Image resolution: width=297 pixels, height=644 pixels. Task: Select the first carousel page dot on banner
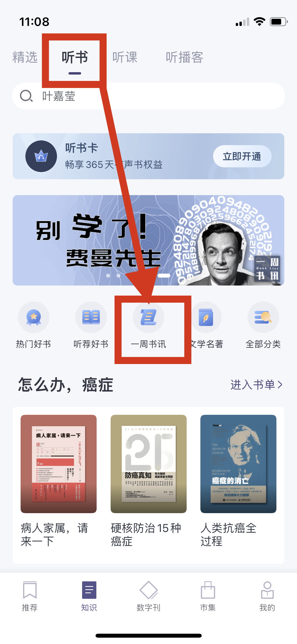[108, 275]
